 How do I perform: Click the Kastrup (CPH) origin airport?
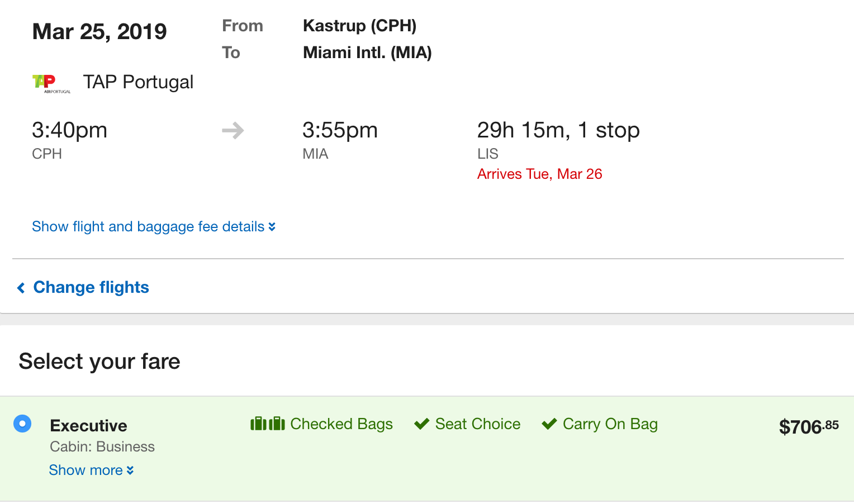pyautogui.click(x=359, y=26)
